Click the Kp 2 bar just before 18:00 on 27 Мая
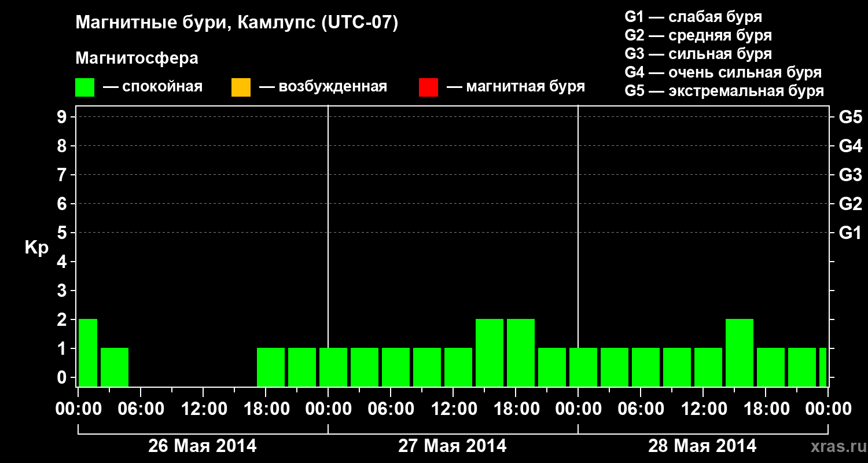The image size is (868, 463). [x=490, y=352]
